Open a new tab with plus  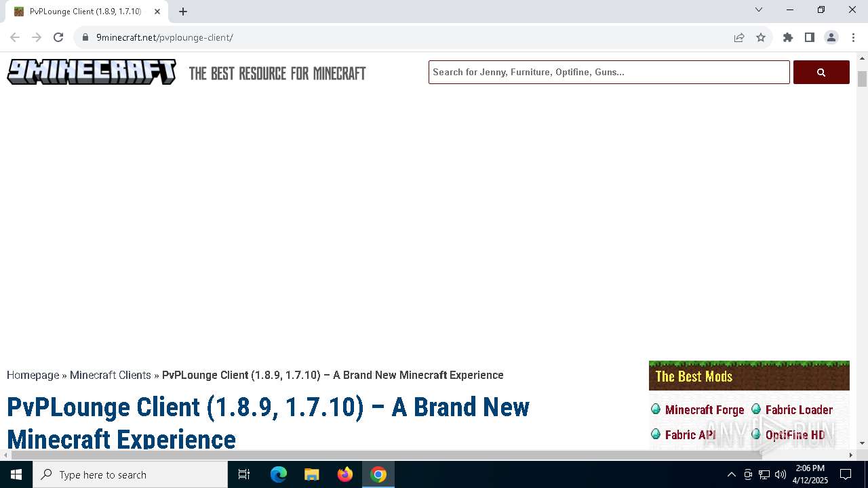click(x=183, y=12)
